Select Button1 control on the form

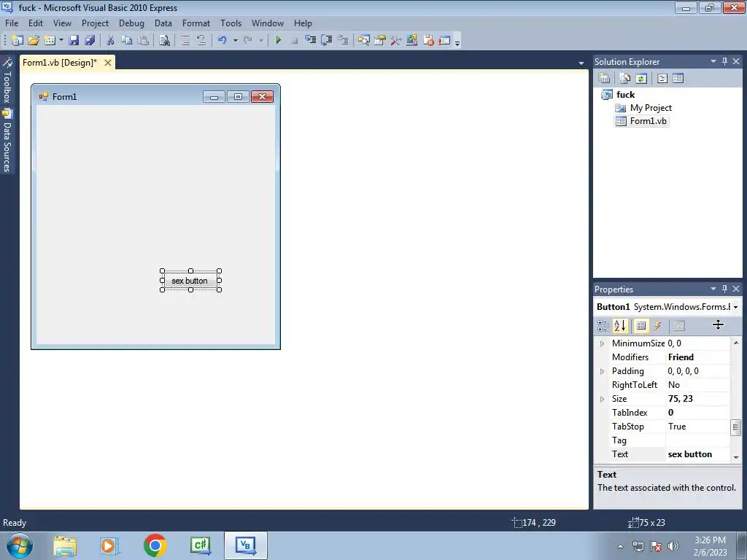(x=190, y=281)
